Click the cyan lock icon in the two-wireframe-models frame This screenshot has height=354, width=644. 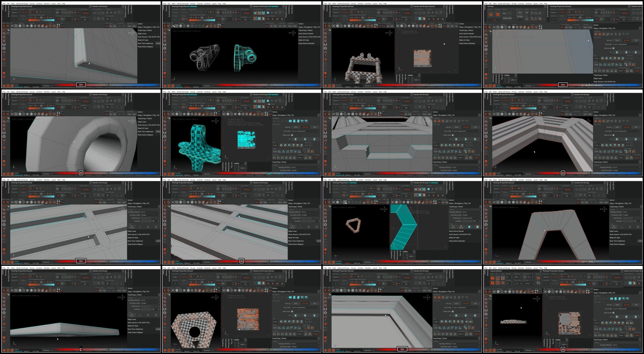pos(268,12)
